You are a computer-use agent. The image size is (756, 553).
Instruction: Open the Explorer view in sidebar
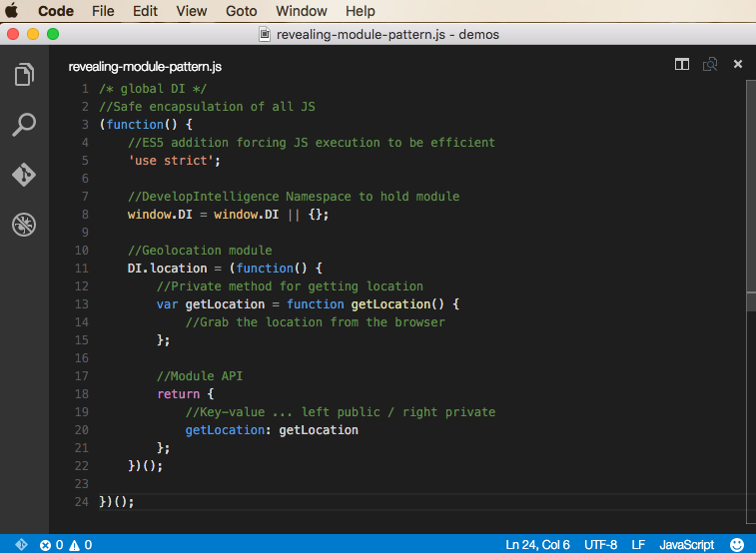[24, 75]
